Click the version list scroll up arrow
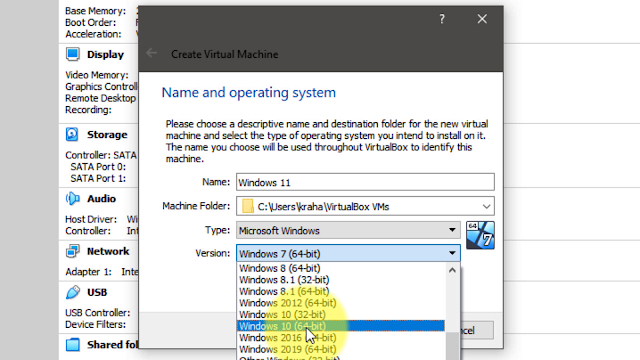 452,270
